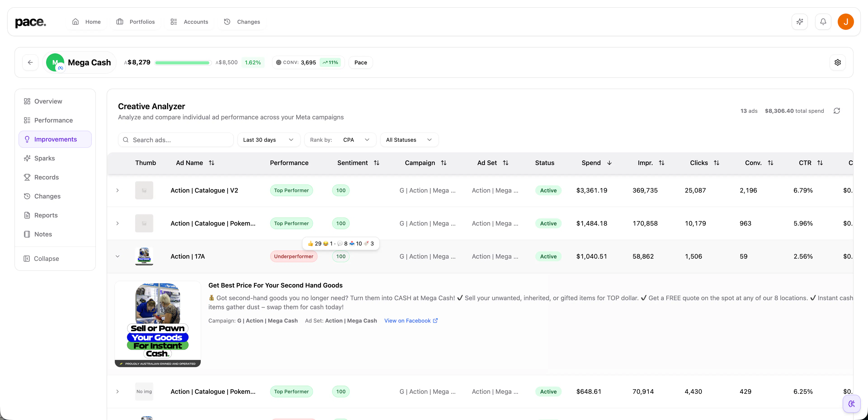Expand the $1,484.18 spend ad row
This screenshot has width=868, height=420.
pyautogui.click(x=118, y=224)
